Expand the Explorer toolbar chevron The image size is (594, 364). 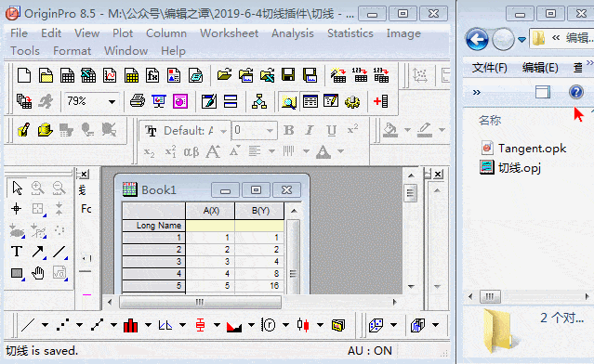477,92
